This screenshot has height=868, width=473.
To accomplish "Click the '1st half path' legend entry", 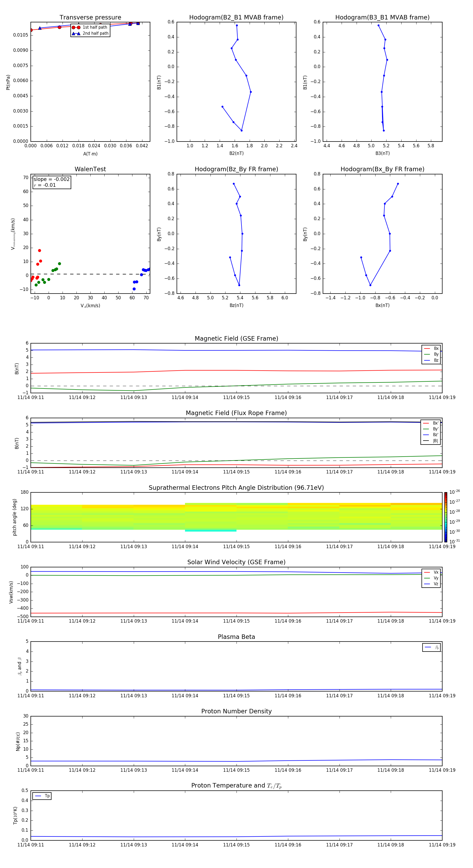I will point(90,27).
